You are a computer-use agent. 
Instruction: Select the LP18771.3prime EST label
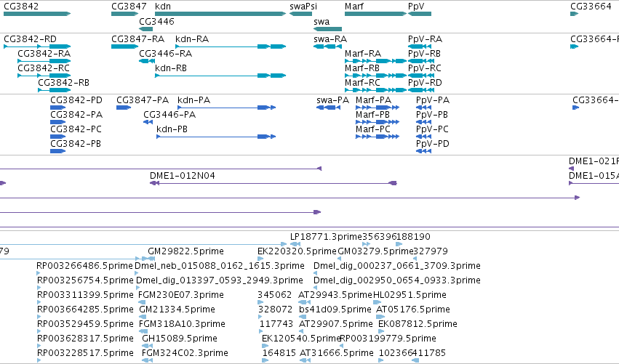pyautogui.click(x=326, y=237)
